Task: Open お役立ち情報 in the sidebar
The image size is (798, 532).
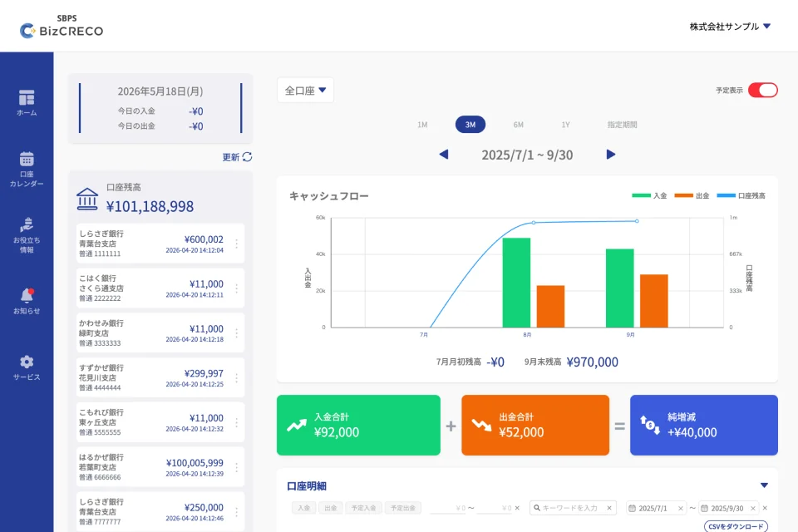Action: point(27,224)
